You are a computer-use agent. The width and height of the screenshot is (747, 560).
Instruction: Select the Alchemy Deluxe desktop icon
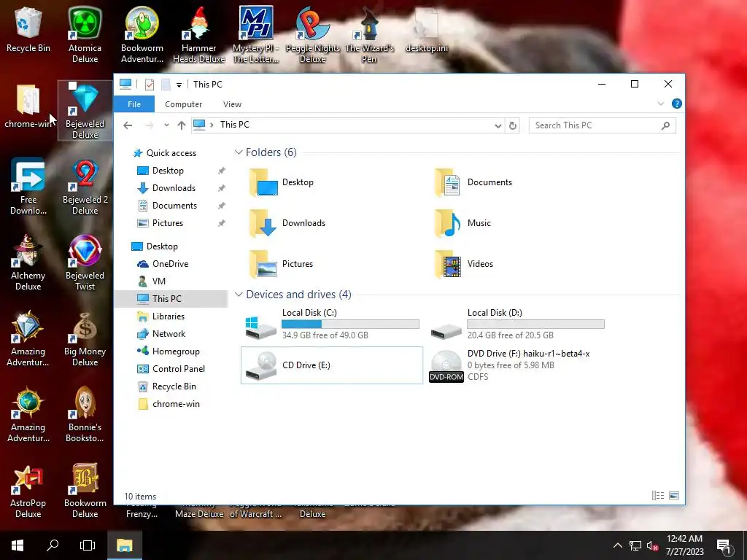pos(28,262)
